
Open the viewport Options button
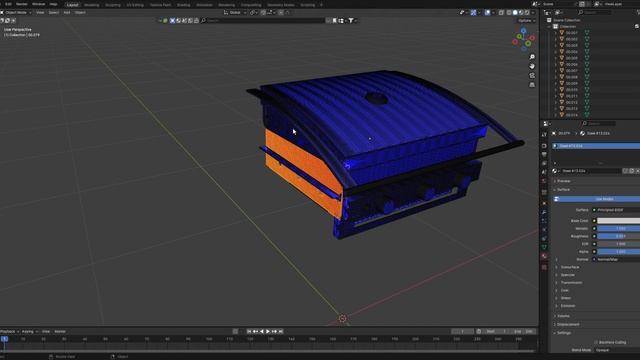tap(526, 20)
